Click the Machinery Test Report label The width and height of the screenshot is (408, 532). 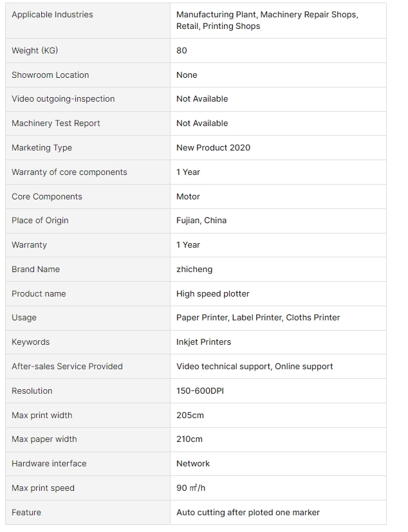coord(56,124)
